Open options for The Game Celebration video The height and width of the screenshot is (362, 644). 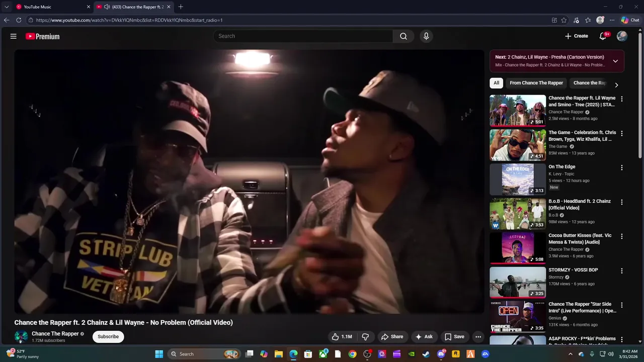pyautogui.click(x=622, y=133)
